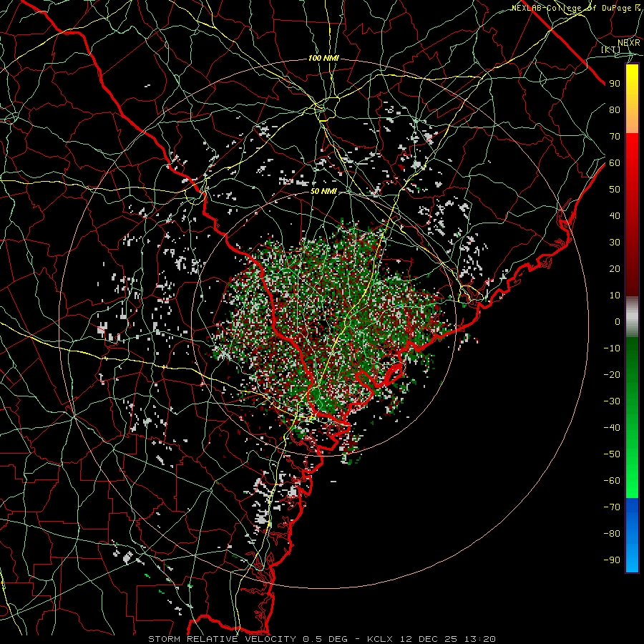Screen dimensions: 644x644
Task: Click the 0 value on velocity scale
Action: coord(618,322)
